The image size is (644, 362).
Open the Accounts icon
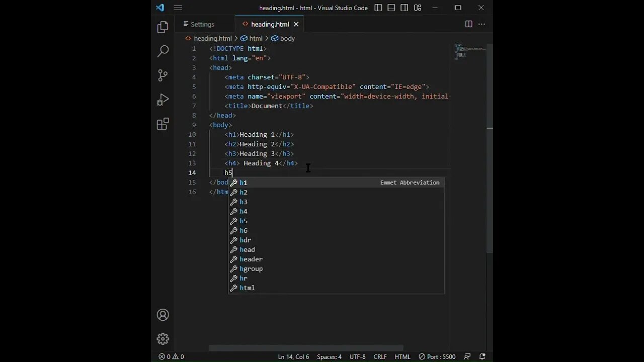click(163, 315)
